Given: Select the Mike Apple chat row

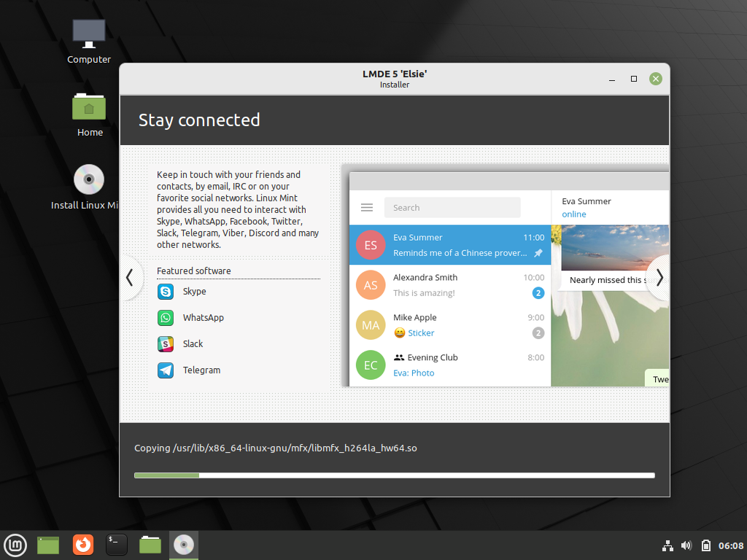Looking at the screenshot, I should (x=450, y=324).
